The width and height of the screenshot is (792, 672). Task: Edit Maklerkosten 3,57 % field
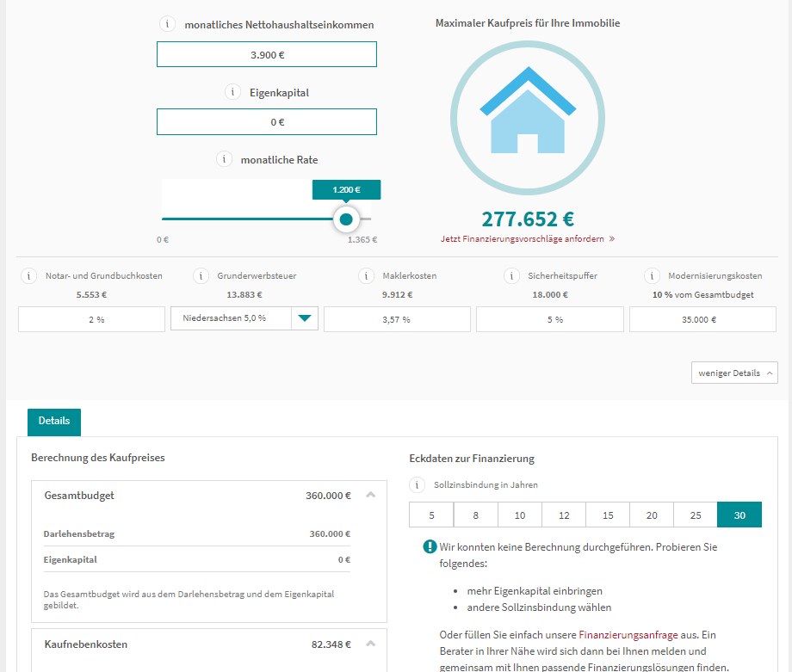397,319
